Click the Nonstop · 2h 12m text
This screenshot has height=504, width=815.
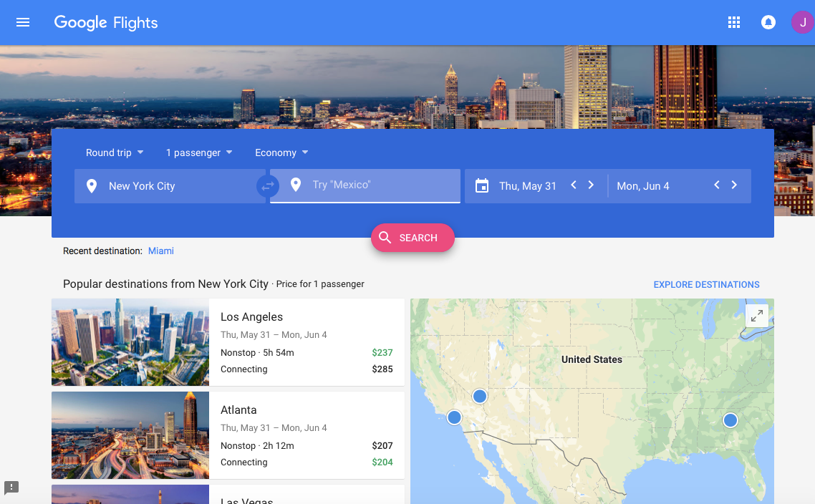click(x=257, y=446)
